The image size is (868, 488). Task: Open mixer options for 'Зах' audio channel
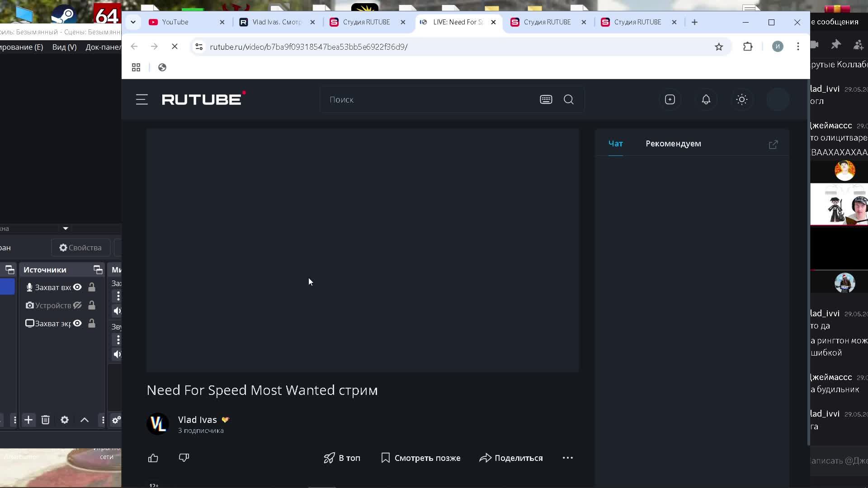118,296
